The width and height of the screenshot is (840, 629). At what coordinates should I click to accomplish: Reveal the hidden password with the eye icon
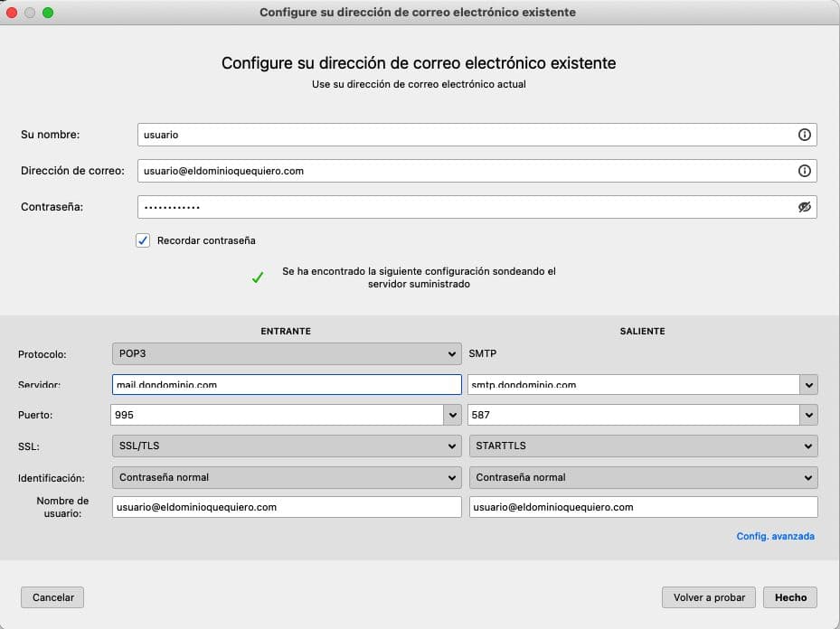coord(806,206)
